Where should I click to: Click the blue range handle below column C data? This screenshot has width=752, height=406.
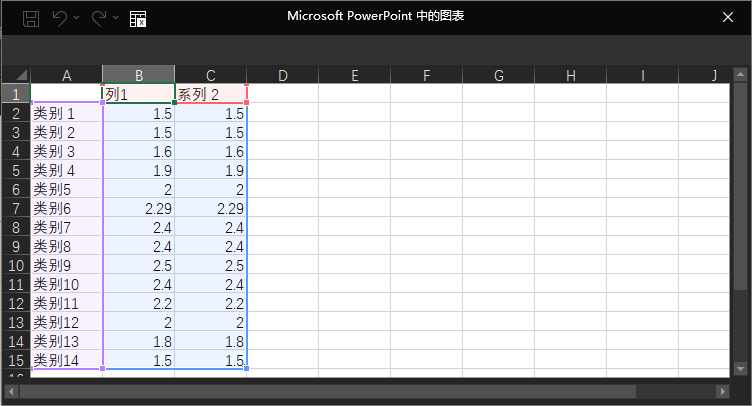[247, 369]
